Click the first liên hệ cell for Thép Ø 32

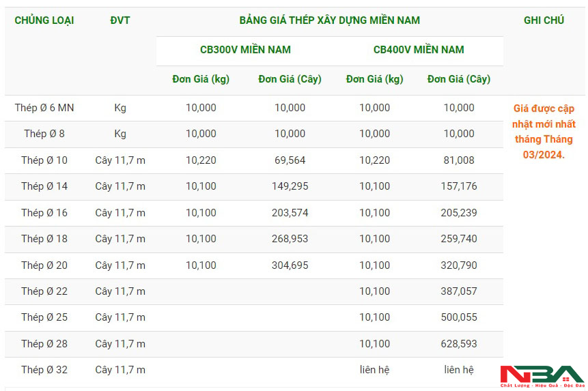point(375,370)
